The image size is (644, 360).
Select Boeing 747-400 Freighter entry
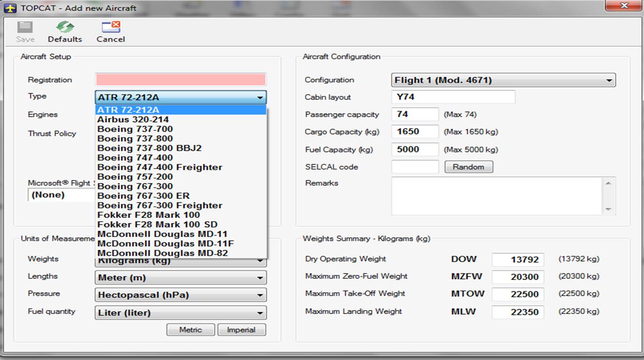(x=181, y=167)
